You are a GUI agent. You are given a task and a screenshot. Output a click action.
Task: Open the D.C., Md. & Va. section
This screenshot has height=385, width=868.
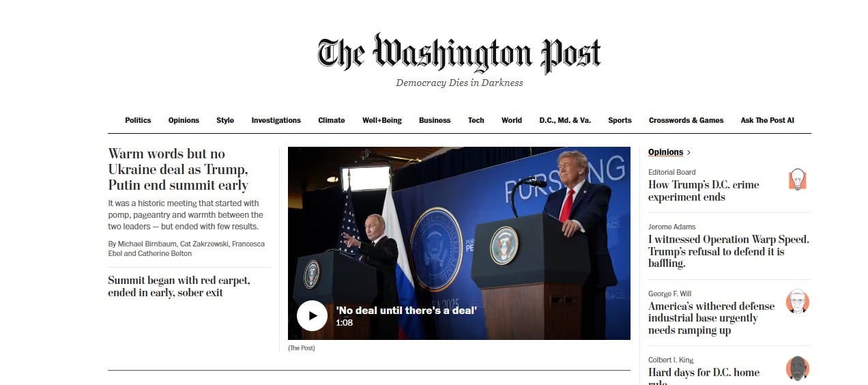(565, 120)
